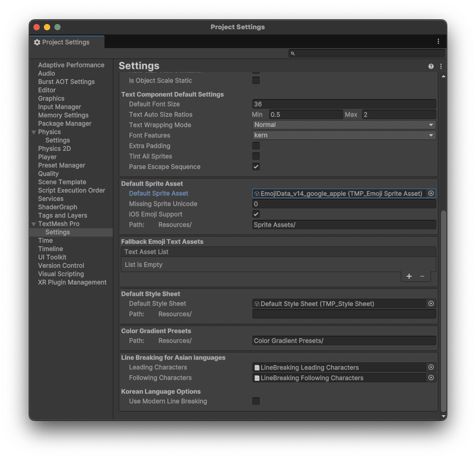Screen dimensions: 476x459
Task: Open Memory Settings category
Action: click(63, 115)
